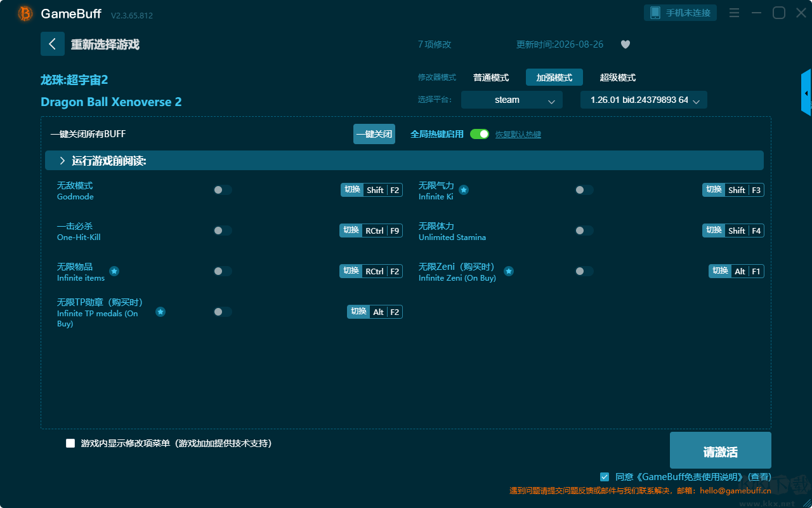This screenshot has width=812, height=508.
Task: Click the phone not connected button
Action: tap(681, 13)
